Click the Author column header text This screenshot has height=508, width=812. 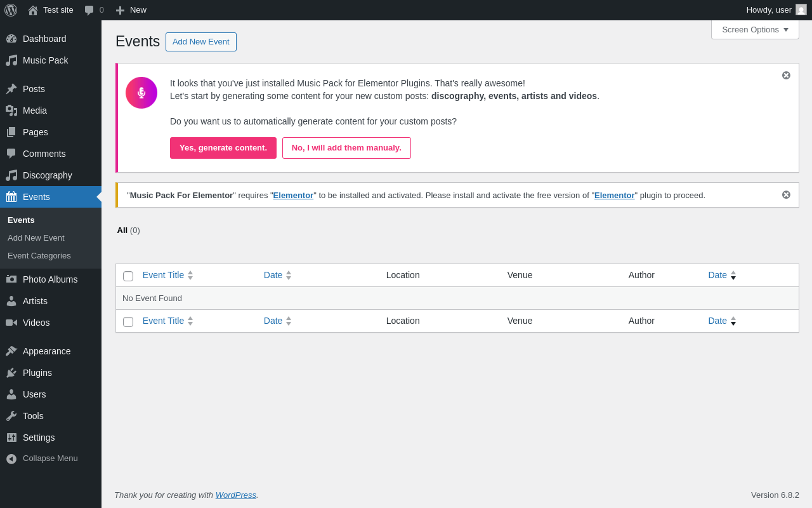(x=641, y=275)
